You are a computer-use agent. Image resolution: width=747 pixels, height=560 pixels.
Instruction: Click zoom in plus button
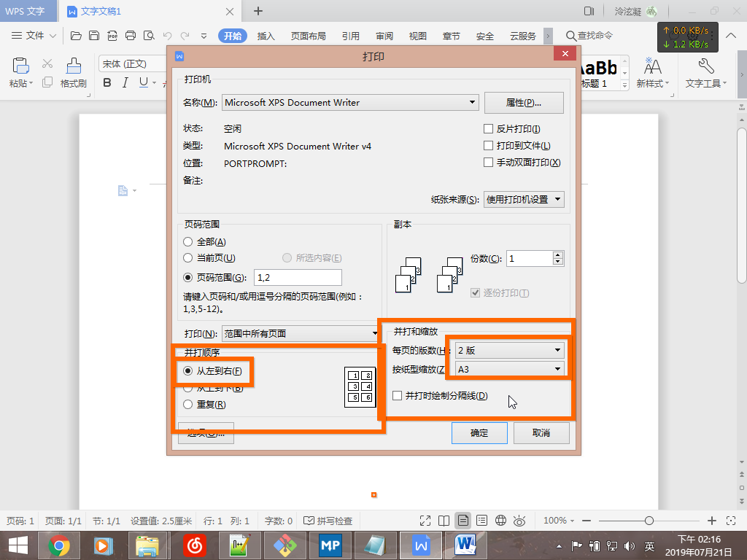(x=712, y=521)
